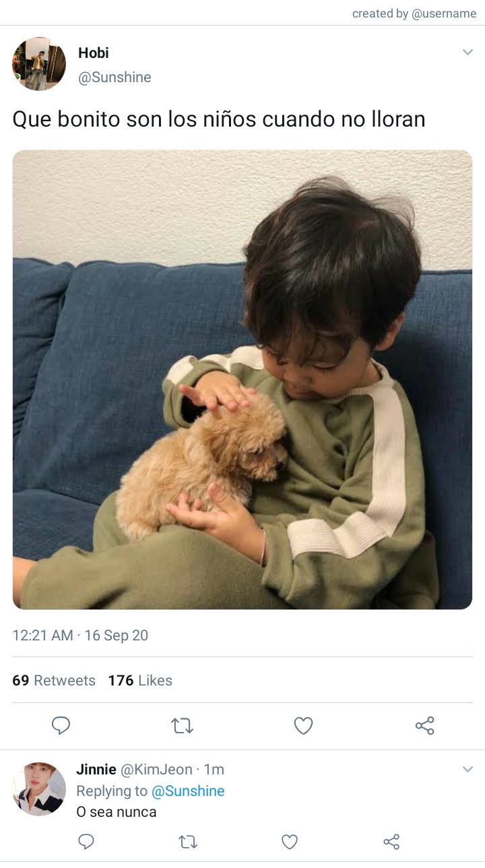485x868 pixels.
Task: Like Jinnie's reply with the heart
Action: point(290,842)
